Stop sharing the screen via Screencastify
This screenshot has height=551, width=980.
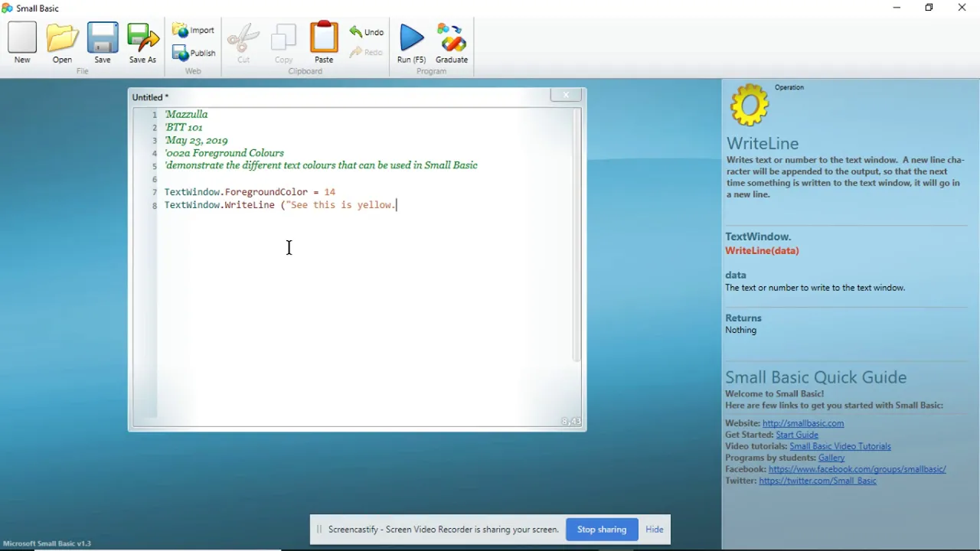click(602, 530)
